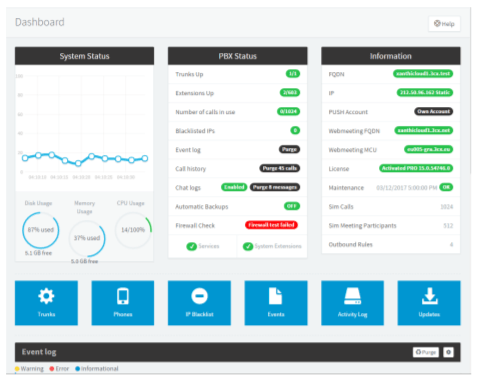This screenshot has height=381, width=488.
Task: Open the Trunks tile with gear icon
Action: [x=46, y=303]
